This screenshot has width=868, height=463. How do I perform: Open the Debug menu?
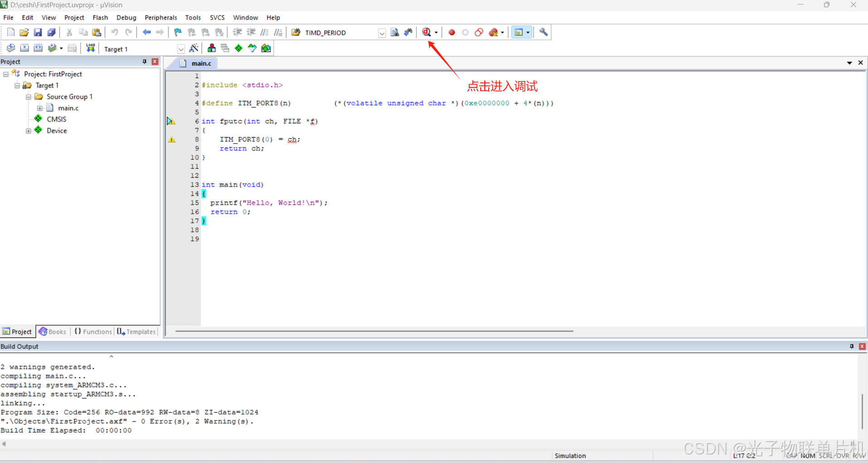click(126, 18)
